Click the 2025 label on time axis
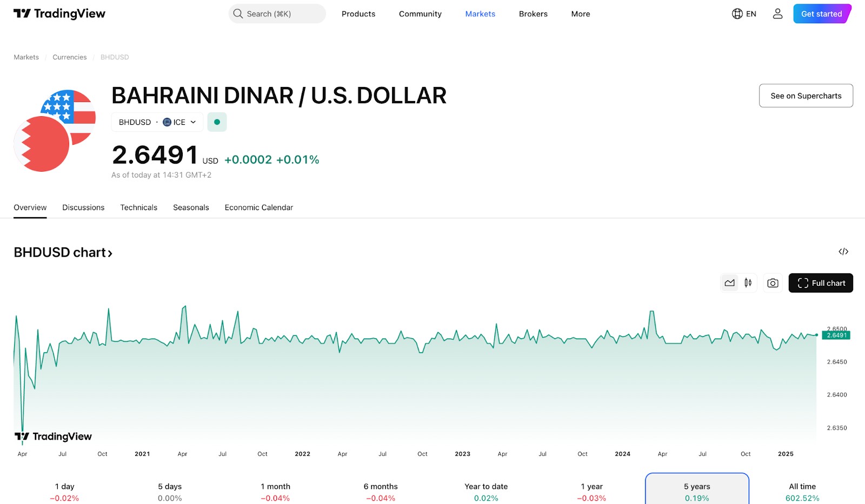Screen dimensions: 865x504 click(x=786, y=454)
